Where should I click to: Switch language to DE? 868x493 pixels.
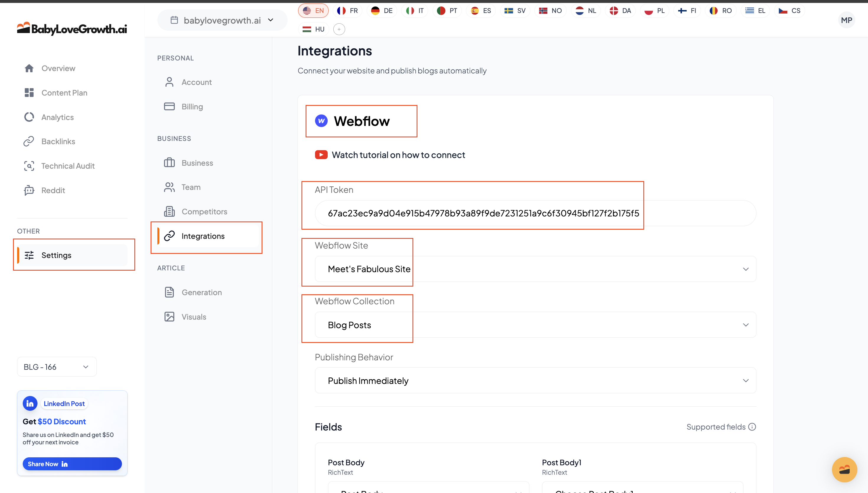[x=382, y=11]
